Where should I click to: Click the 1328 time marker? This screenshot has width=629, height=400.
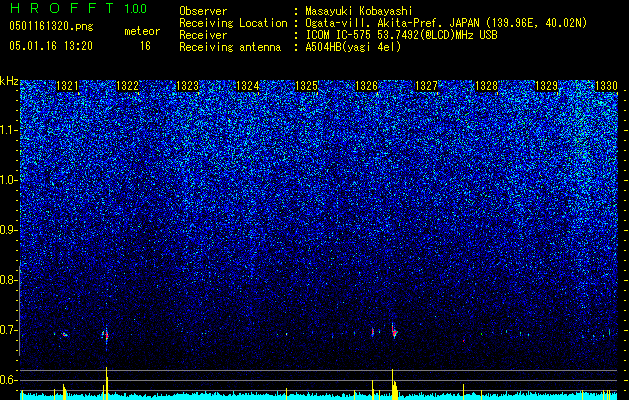486,86
